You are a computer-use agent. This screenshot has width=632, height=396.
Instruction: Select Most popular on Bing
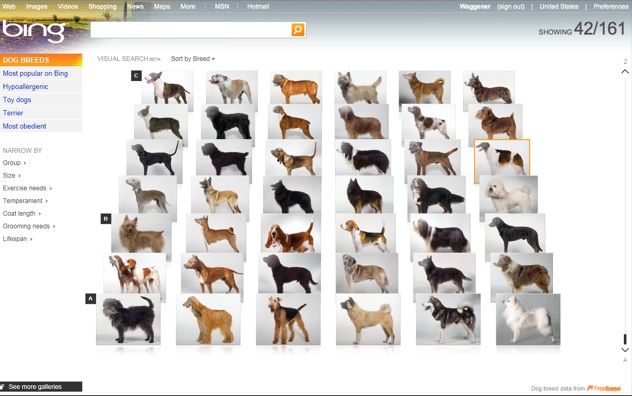click(x=35, y=73)
